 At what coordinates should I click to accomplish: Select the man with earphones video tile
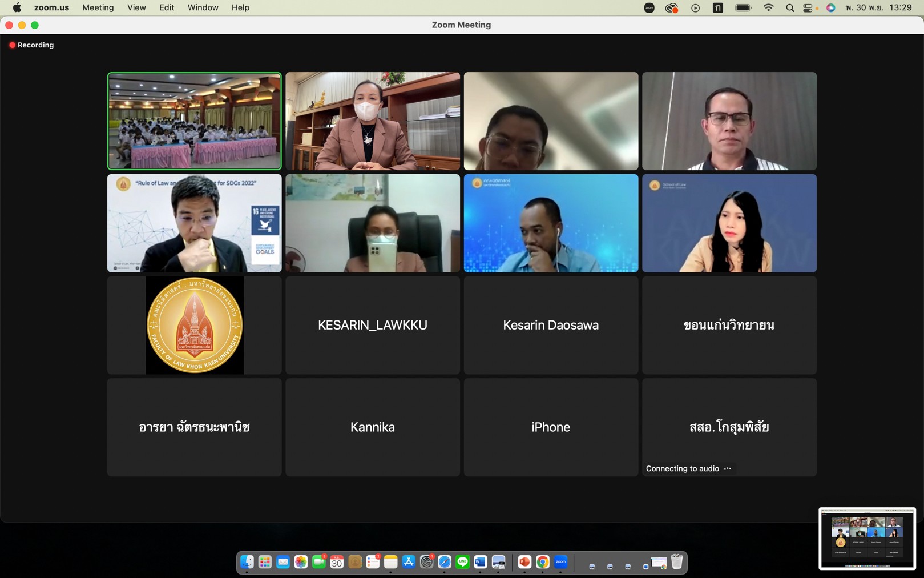tap(551, 223)
